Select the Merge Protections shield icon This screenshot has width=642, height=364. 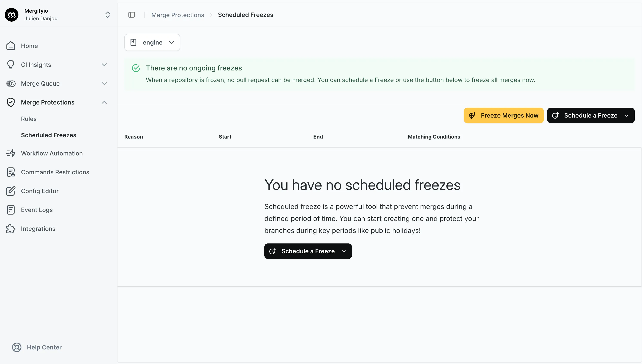tap(11, 102)
